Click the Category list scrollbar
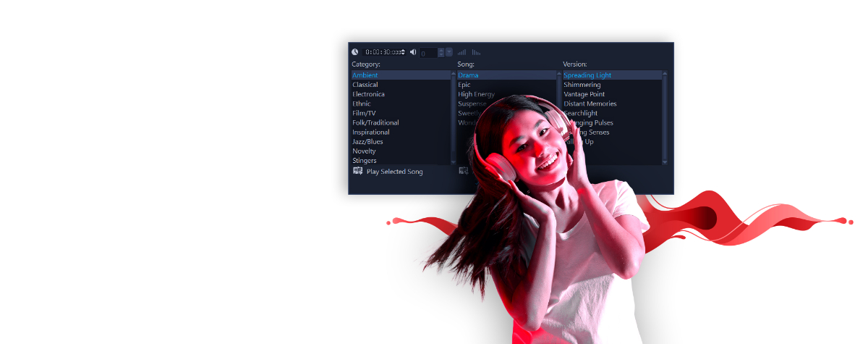The image size is (868, 344). coord(454,117)
